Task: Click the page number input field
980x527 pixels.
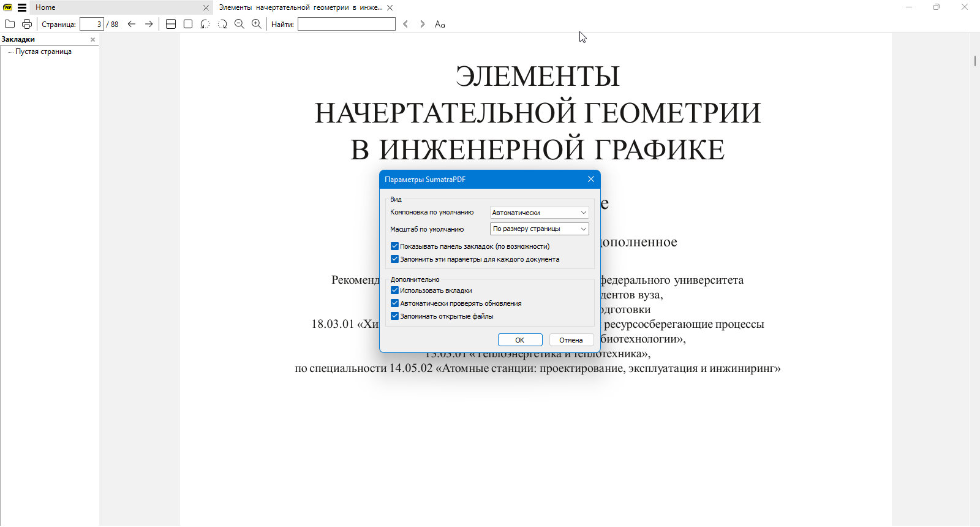Action: click(91, 24)
